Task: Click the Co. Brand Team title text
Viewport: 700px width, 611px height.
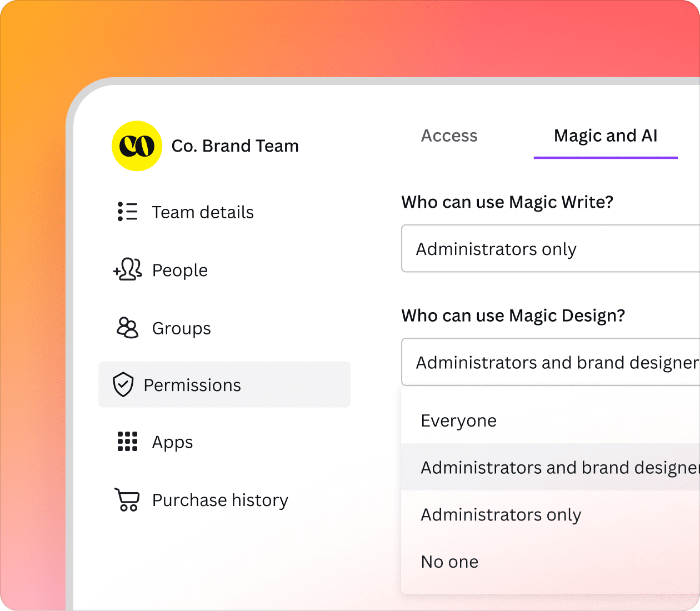Action: (235, 146)
